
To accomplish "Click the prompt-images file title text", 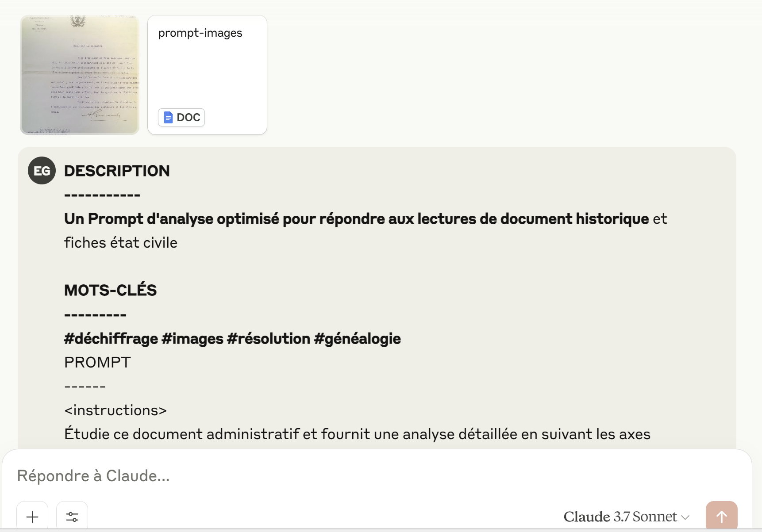I will tap(200, 33).
